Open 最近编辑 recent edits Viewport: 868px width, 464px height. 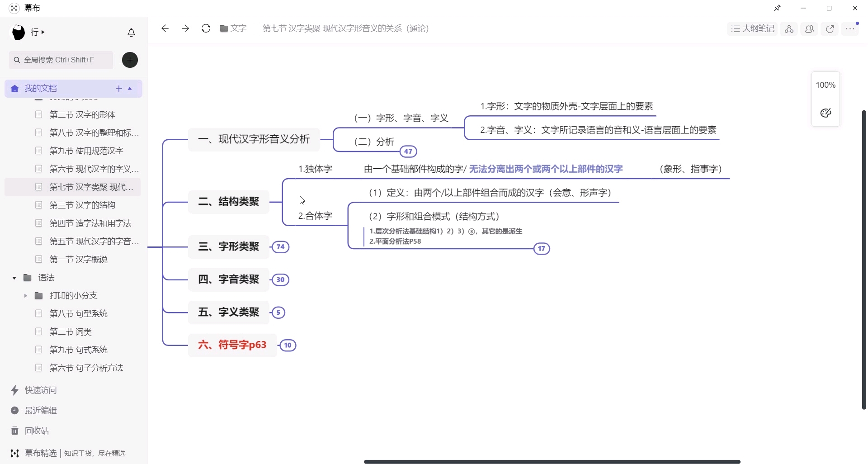[34, 411]
